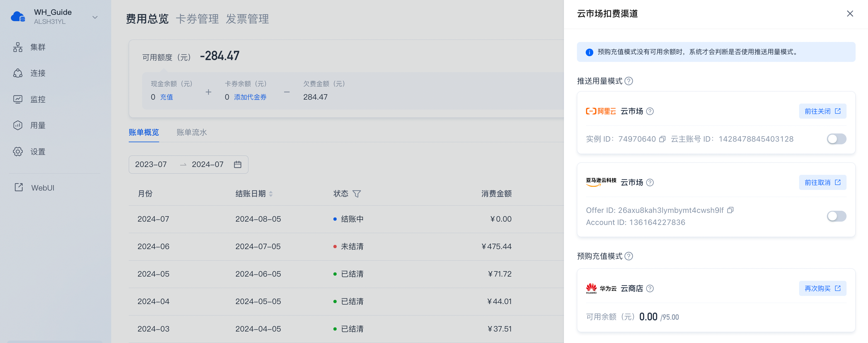Open the 监控 monitoring icon

(x=18, y=99)
